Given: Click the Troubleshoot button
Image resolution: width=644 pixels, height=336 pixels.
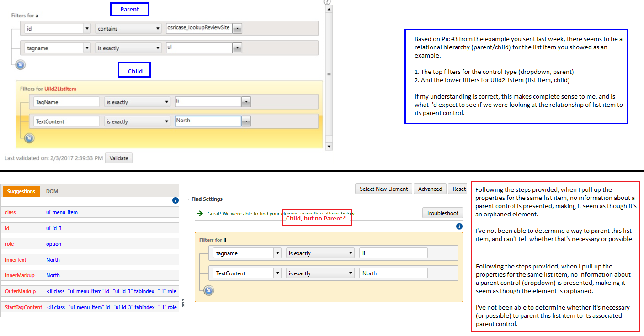Looking at the screenshot, I should point(442,213).
